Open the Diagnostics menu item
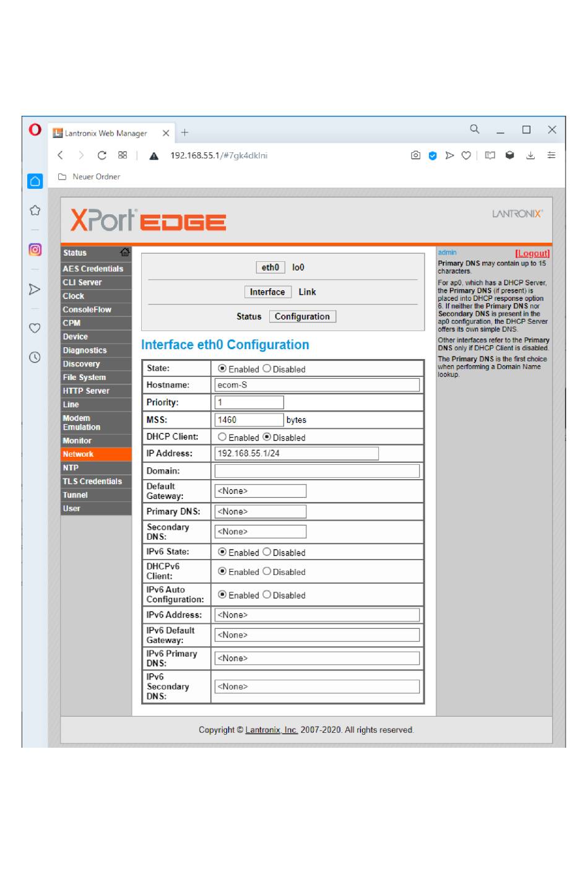This screenshot has width=588, height=874. point(96,350)
